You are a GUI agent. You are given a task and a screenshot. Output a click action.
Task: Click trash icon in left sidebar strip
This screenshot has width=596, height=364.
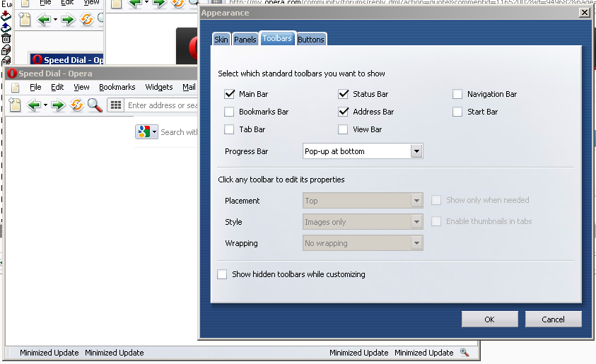click(x=6, y=38)
